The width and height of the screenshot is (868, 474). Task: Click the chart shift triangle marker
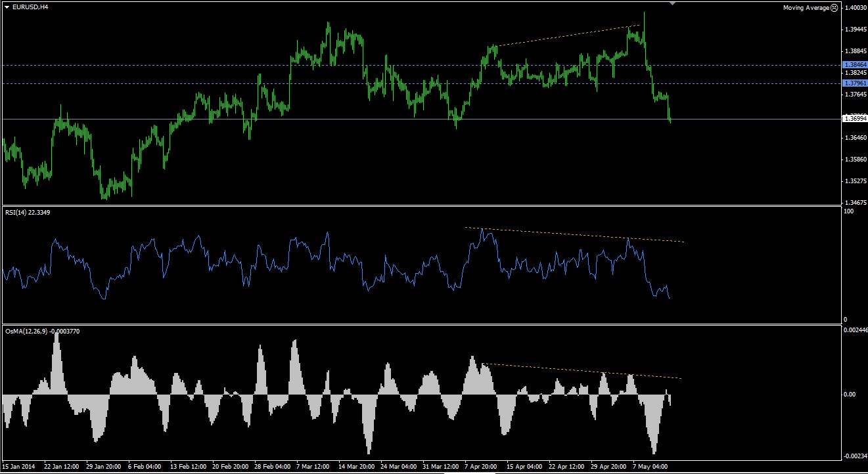(x=672, y=3)
